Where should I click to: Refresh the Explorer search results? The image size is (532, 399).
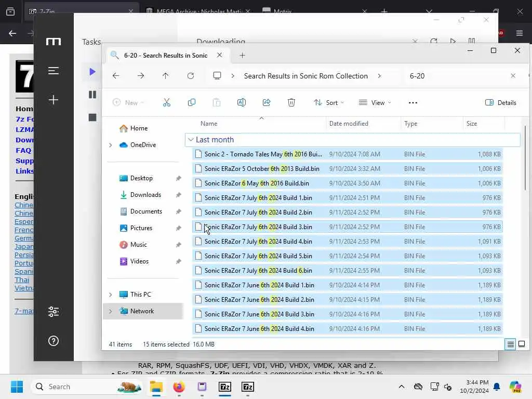coord(191,76)
